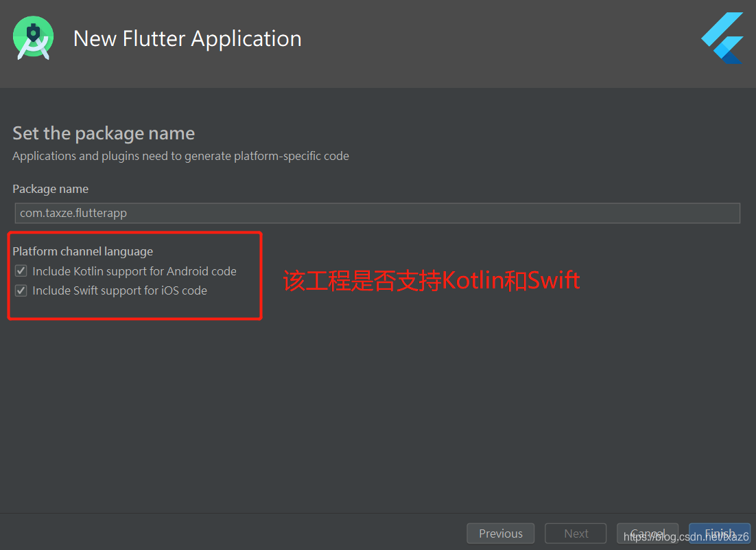Click the Flutter logo in the header
The width and height of the screenshot is (756, 550).
722,38
